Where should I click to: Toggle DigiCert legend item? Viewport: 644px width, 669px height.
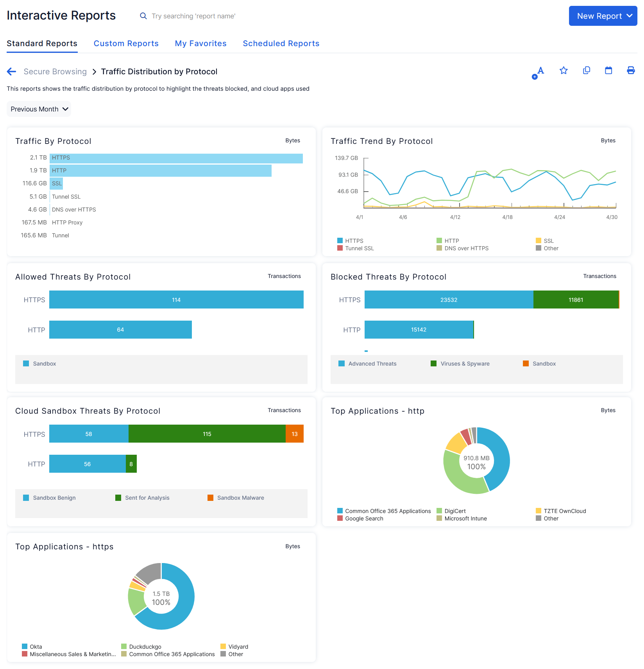[451, 511]
